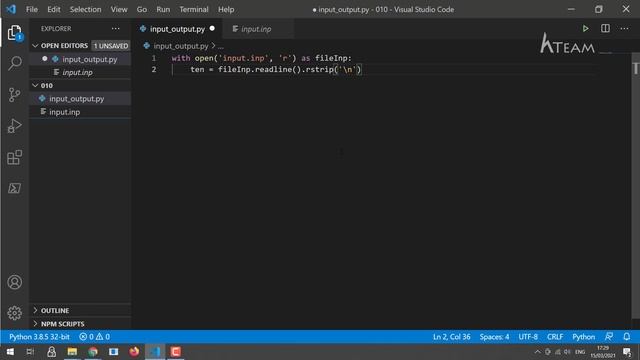Screen dimensions: 640x360
Task: Switch to the input_output.py tab
Action: coord(177,29)
